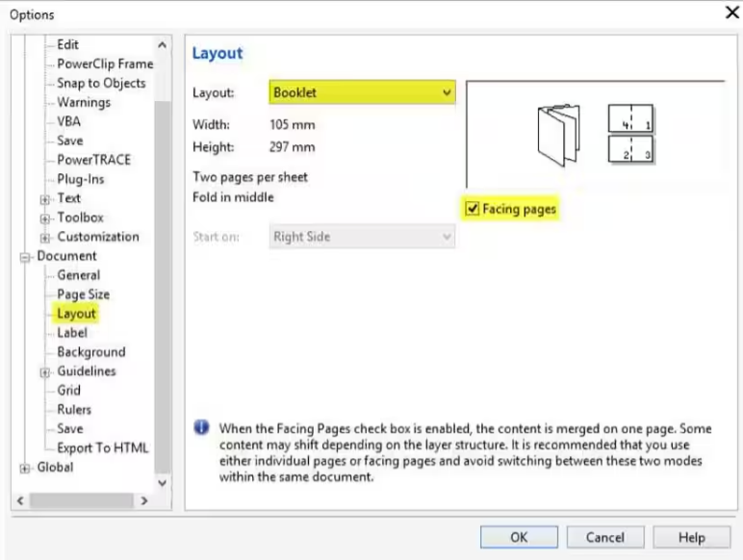
Task: Click the Fold in middle text
Action: coord(233,197)
